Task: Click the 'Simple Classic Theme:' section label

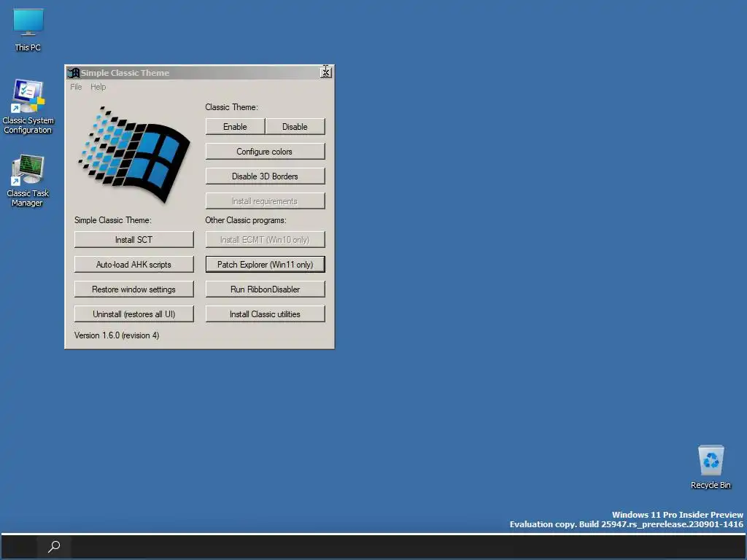Action: [113, 220]
